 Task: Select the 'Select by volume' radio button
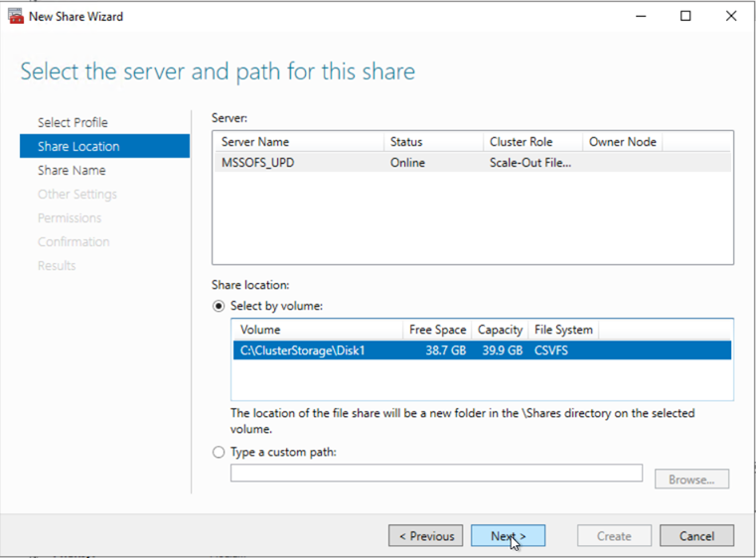point(220,306)
